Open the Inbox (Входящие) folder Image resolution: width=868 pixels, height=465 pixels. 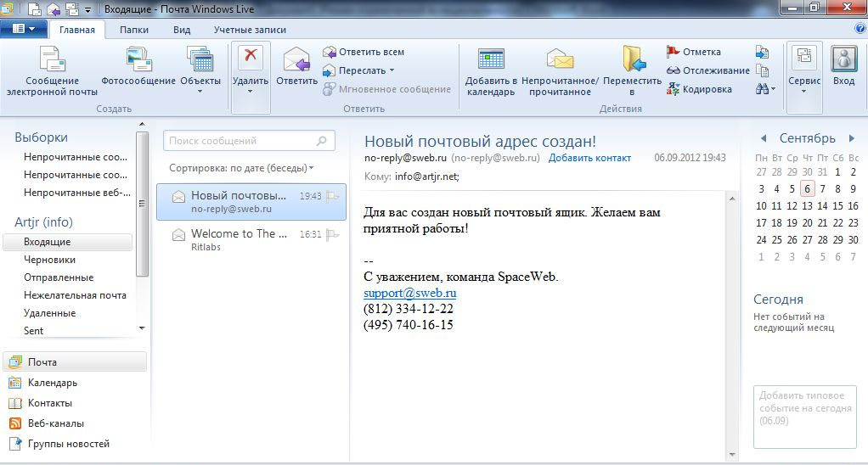pos(68,242)
